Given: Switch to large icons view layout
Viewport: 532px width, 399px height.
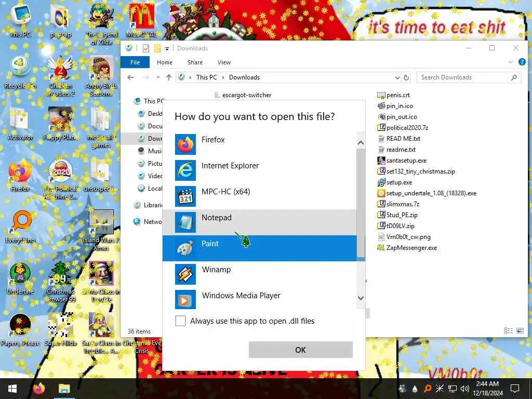Looking at the screenshot, I should click(x=520, y=330).
